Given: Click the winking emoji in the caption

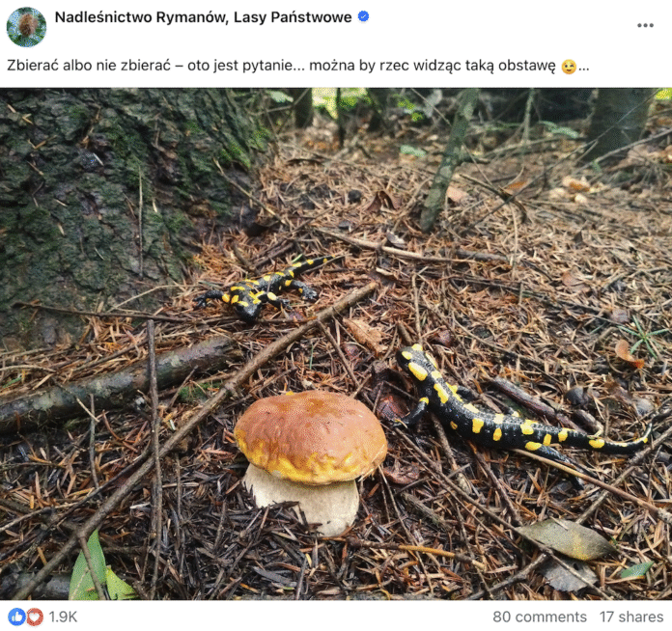Looking at the screenshot, I should [569, 68].
